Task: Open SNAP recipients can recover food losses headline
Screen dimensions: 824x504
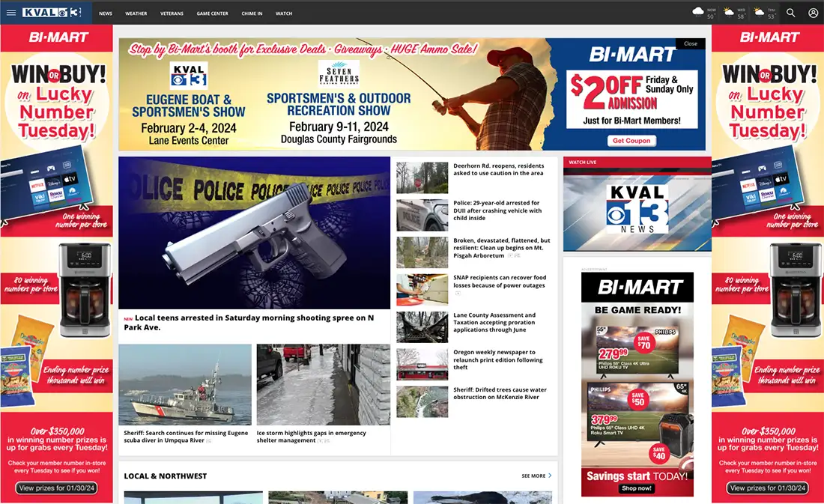Action: pyautogui.click(x=500, y=281)
